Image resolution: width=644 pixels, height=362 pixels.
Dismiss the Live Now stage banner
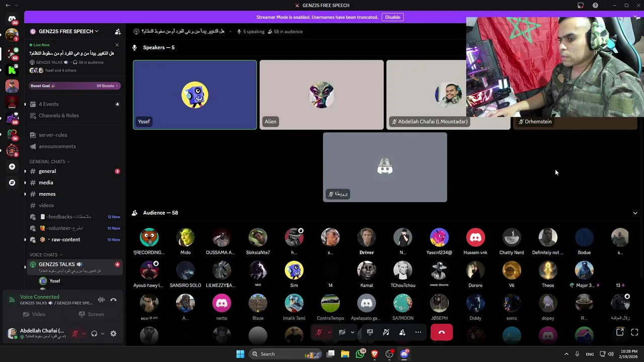click(117, 45)
